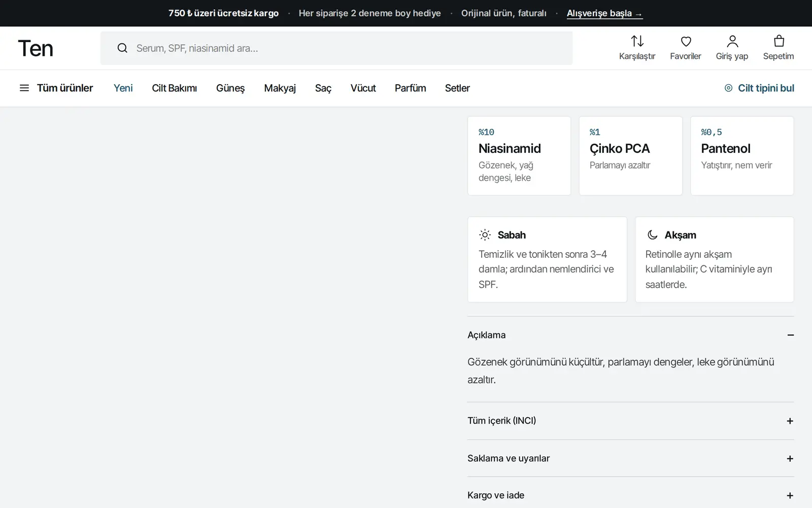Viewport: 812px width, 508px height.
Task: Open the Tüm ürünler hamburger menu
Action: click(24, 88)
